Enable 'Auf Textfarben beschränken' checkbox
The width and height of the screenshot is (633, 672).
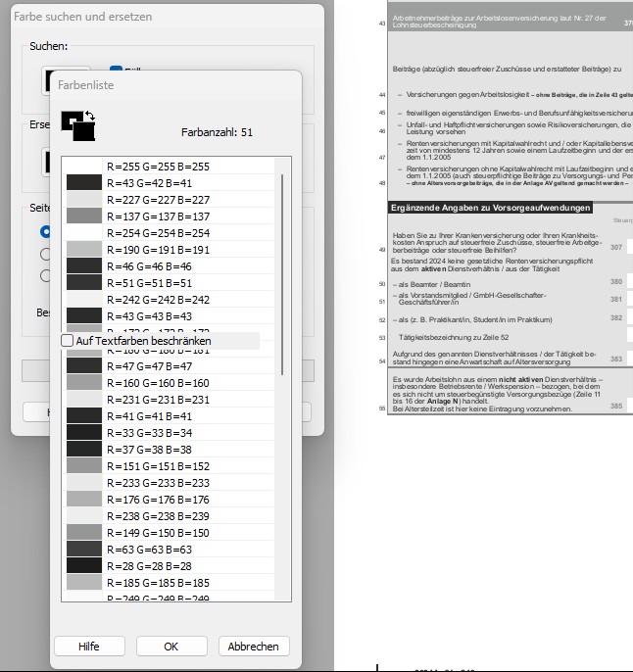pyautogui.click(x=68, y=341)
